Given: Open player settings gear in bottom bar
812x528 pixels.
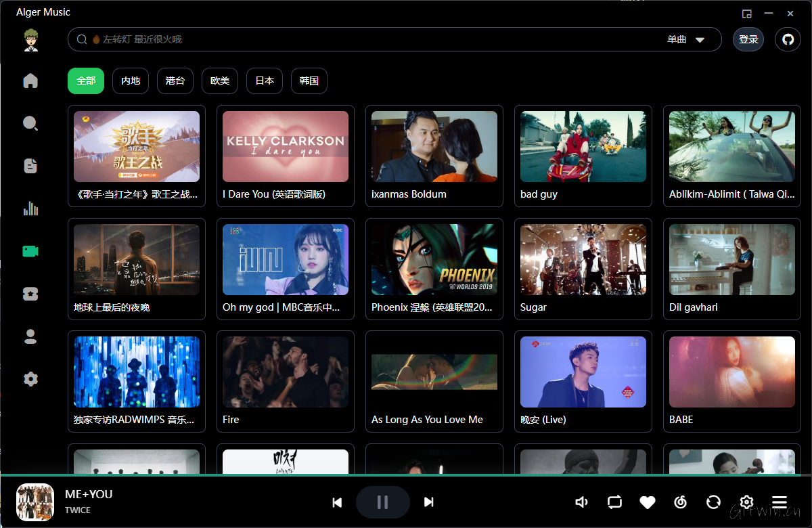Looking at the screenshot, I should pyautogui.click(x=746, y=502).
